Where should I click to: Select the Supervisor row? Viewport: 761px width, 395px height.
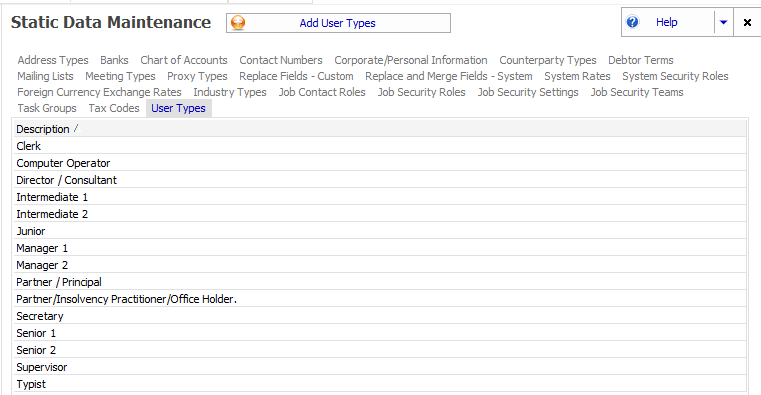click(380, 367)
